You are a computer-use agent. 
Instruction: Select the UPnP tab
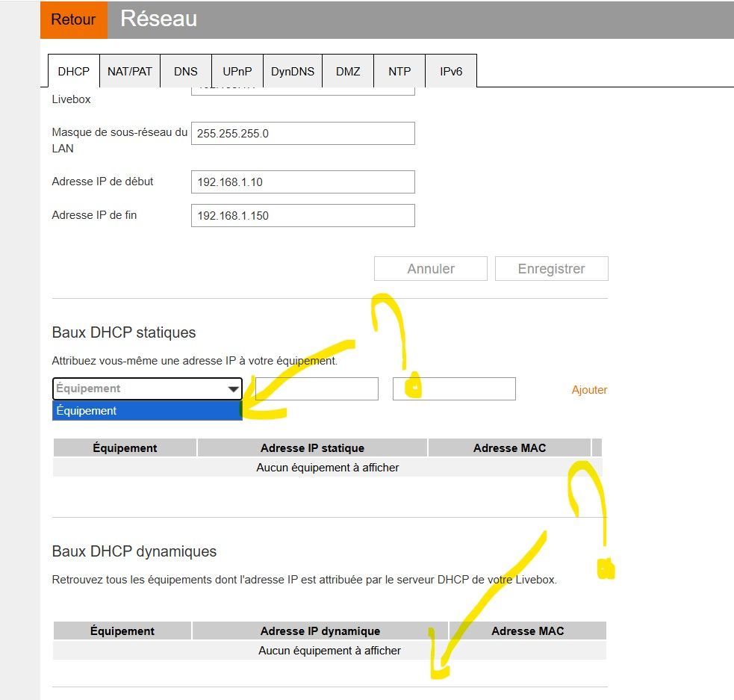click(237, 71)
